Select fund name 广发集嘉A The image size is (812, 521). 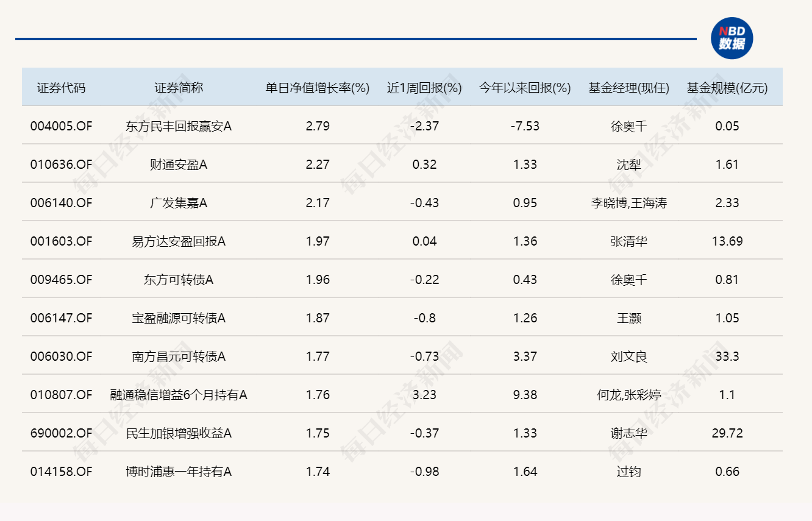[x=179, y=204]
